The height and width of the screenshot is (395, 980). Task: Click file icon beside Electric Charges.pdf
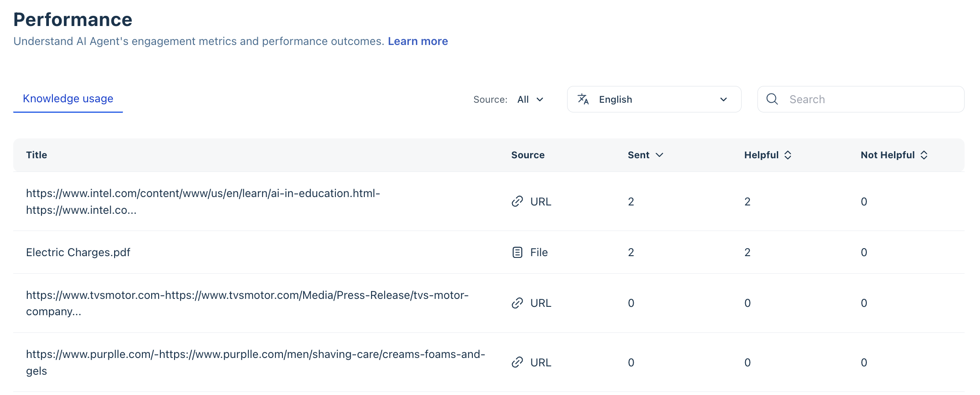[x=517, y=253]
